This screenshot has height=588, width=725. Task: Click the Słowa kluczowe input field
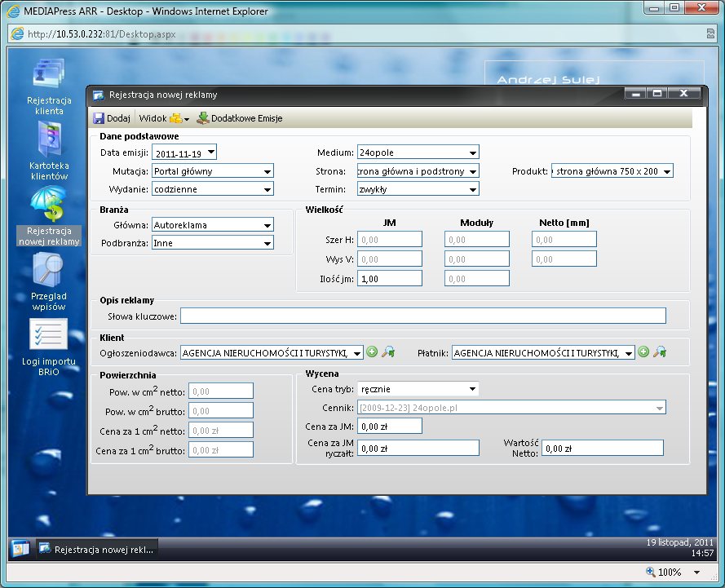click(x=423, y=316)
